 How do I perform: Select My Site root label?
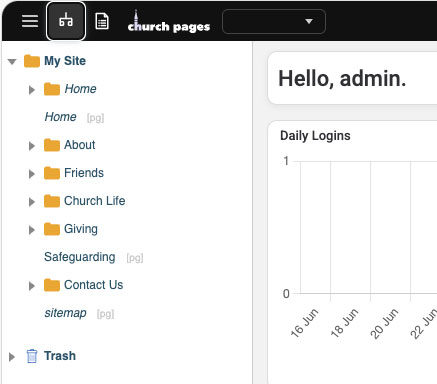(65, 61)
